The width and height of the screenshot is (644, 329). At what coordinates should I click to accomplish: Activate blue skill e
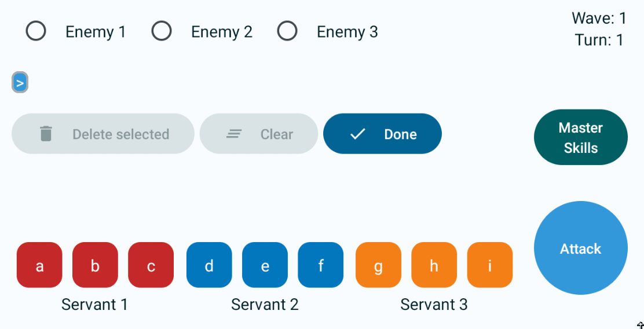(x=265, y=265)
